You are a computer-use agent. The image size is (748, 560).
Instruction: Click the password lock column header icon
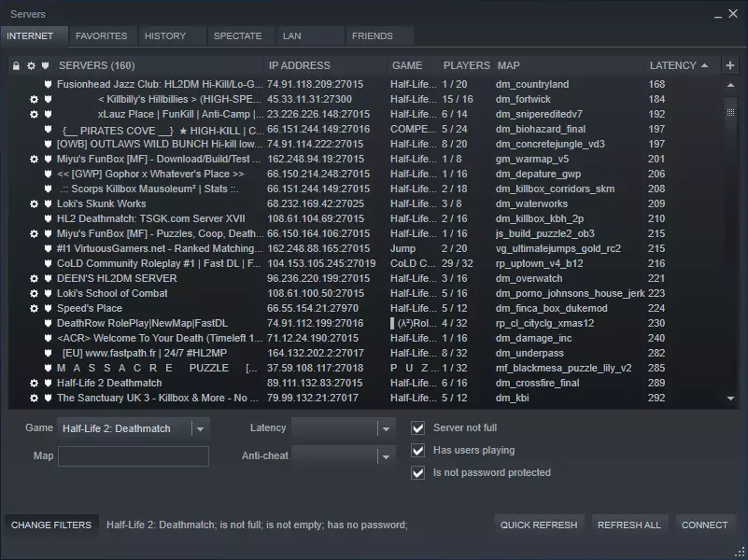(16, 66)
